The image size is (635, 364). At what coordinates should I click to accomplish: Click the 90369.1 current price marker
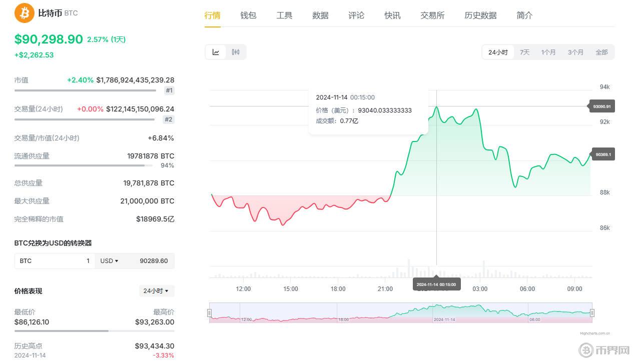pos(603,154)
